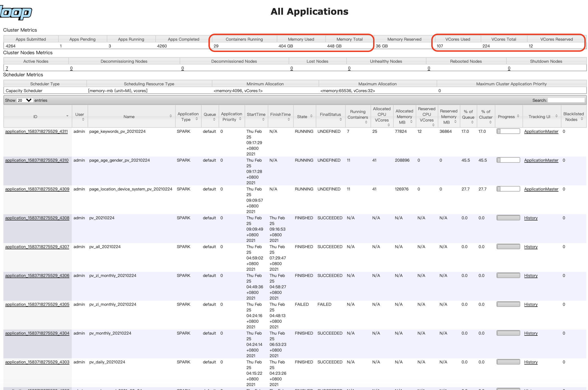Select 'Capacity Scheduler' scheduler type text
The height and width of the screenshot is (390, 588).
pyautogui.click(x=24, y=91)
